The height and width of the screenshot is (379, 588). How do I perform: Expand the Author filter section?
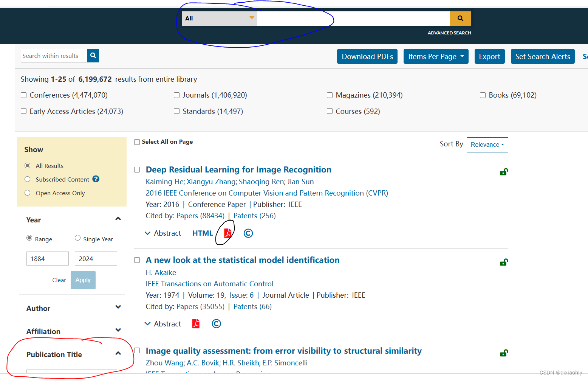point(118,307)
